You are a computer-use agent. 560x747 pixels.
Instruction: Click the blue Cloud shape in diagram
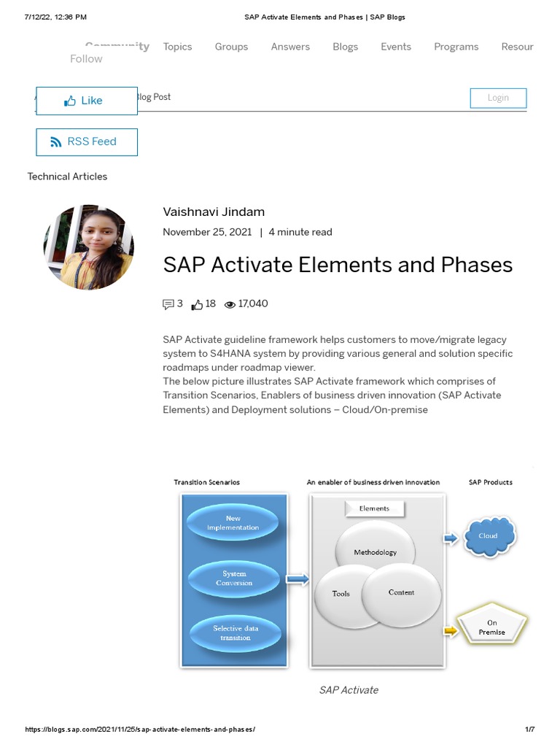tap(488, 536)
